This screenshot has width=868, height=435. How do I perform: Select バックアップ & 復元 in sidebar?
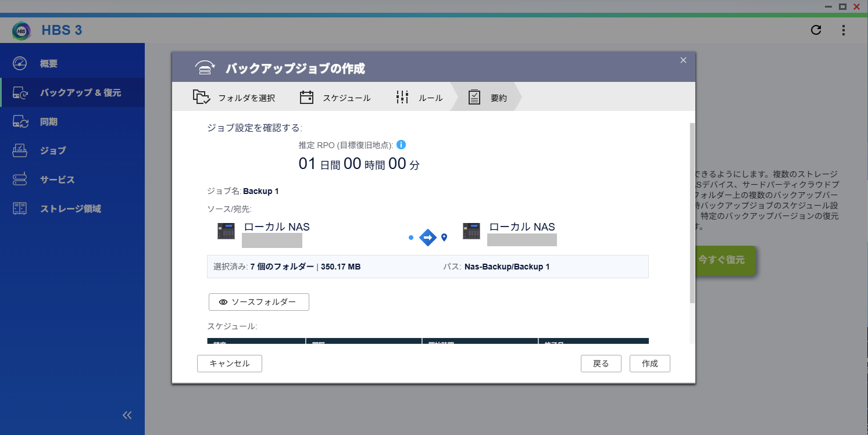(x=80, y=93)
